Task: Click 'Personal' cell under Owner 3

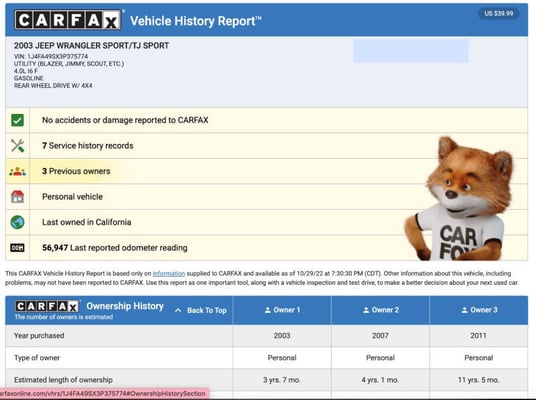Action: click(479, 358)
